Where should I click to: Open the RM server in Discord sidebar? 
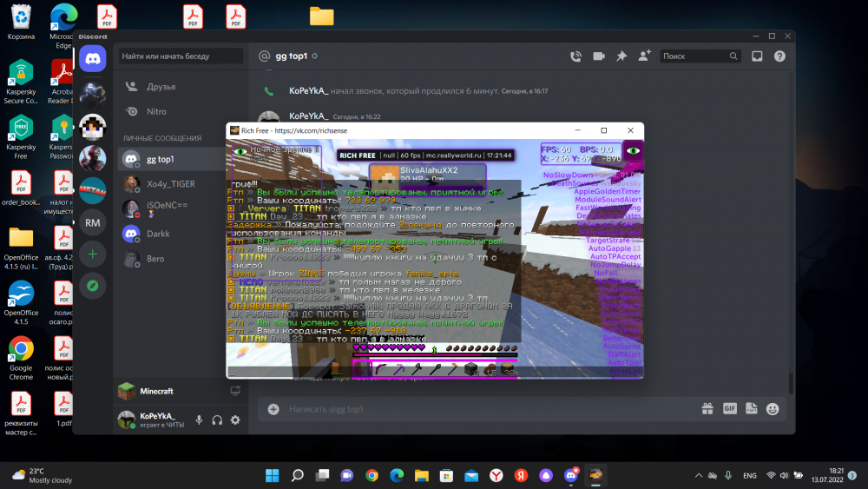[93, 222]
